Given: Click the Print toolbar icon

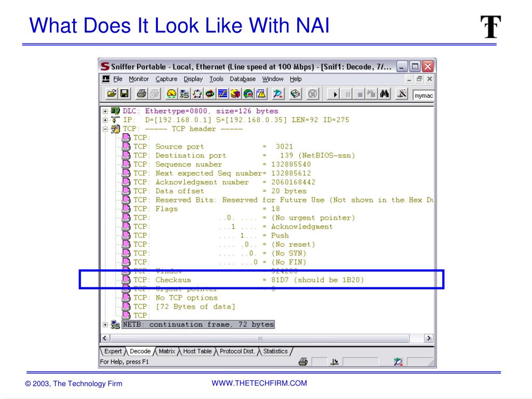Looking at the screenshot, I should point(141,94).
